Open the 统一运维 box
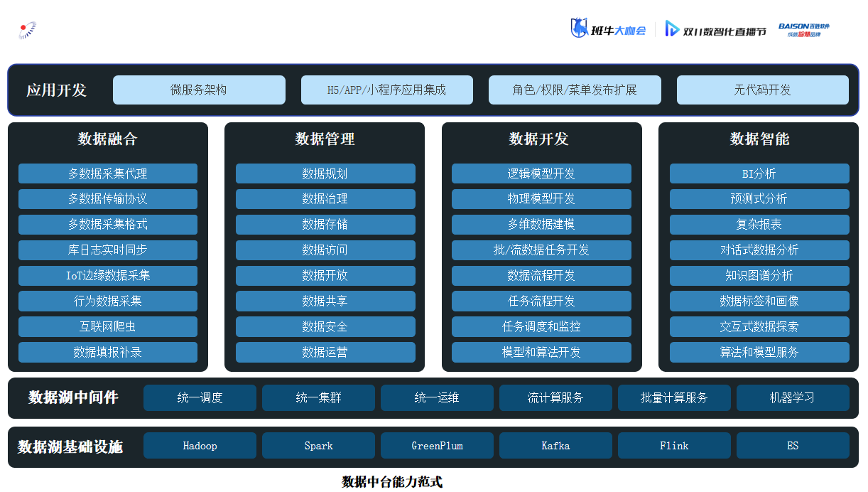The image size is (868, 492). (437, 398)
